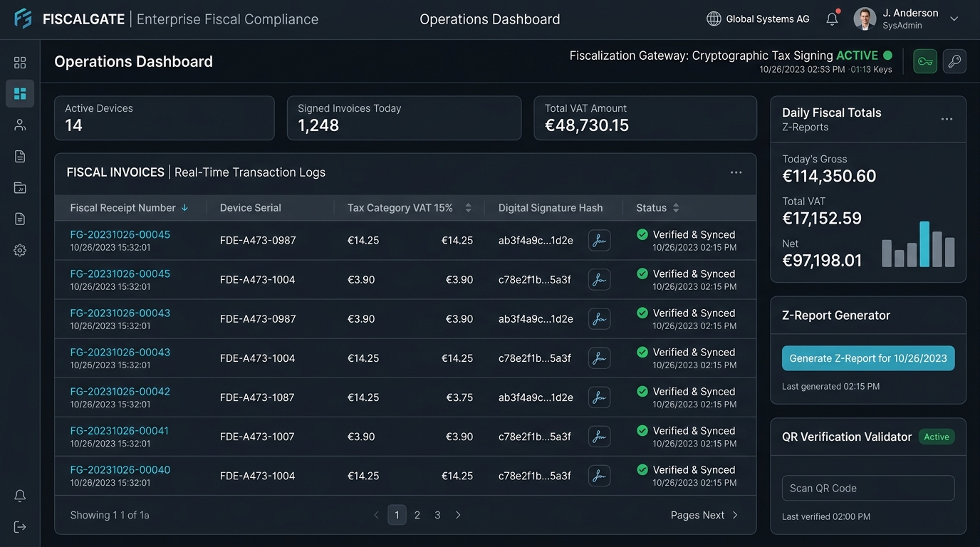Click J. Anderson's avatar photo
Image resolution: width=980 pixels, height=547 pixels.
pyautogui.click(x=865, y=19)
